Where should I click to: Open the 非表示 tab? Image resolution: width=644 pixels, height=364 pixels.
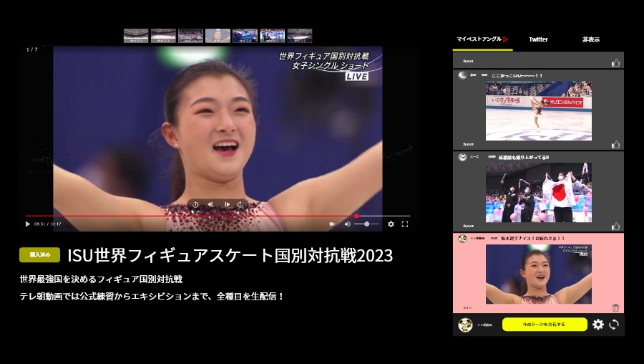click(591, 39)
